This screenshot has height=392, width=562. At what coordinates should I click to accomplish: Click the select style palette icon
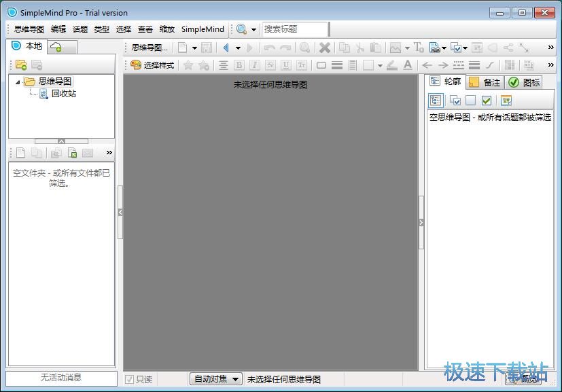[136, 65]
